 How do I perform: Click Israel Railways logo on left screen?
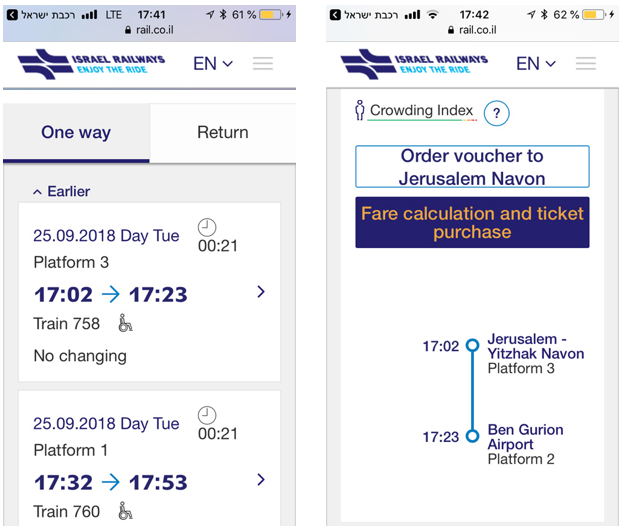[x=89, y=64]
